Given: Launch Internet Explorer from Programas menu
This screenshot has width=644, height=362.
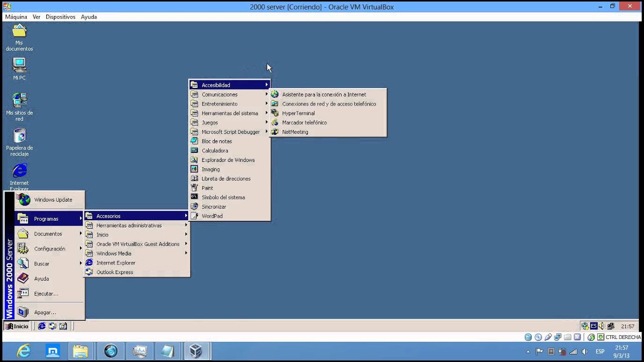Looking at the screenshot, I should coord(137,262).
